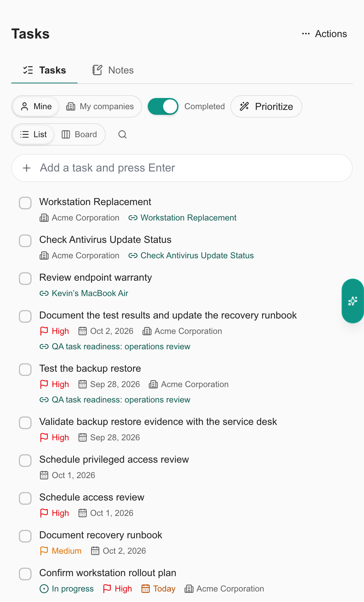
Task: Click Acme Corporation under Check Antivirus Update Status
Action: [x=79, y=255]
